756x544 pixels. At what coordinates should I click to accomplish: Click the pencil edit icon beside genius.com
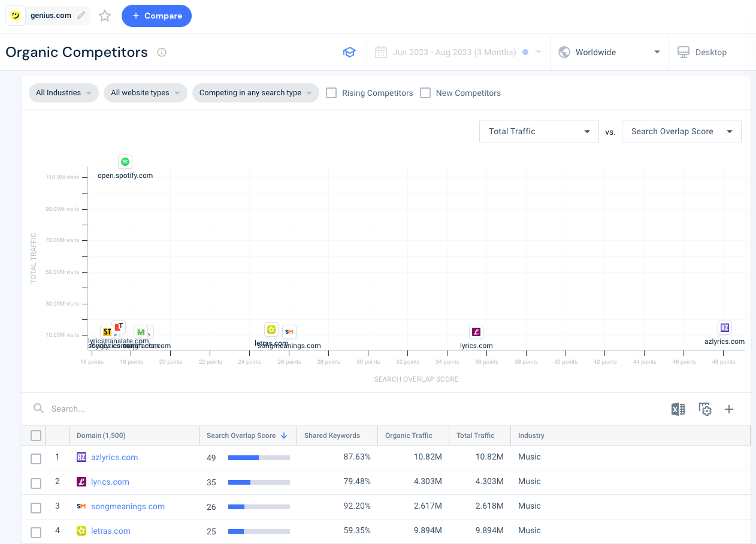pyautogui.click(x=81, y=16)
